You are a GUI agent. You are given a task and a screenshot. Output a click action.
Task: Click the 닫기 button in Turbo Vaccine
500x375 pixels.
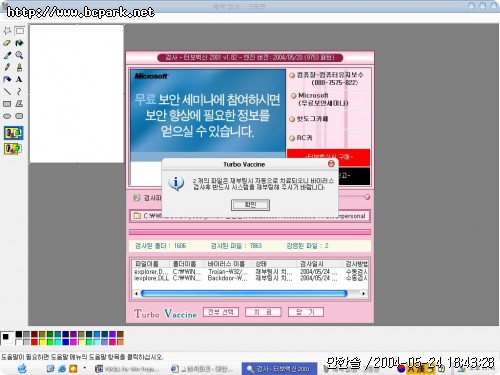[306, 312]
